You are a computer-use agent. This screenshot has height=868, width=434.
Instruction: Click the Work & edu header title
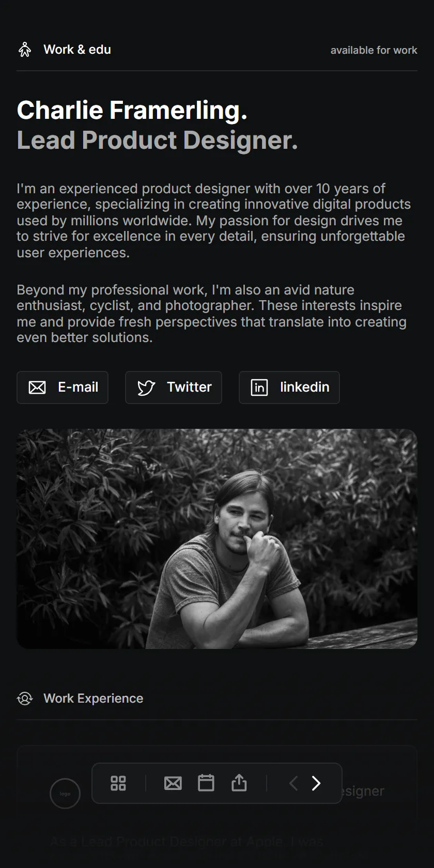(x=77, y=50)
